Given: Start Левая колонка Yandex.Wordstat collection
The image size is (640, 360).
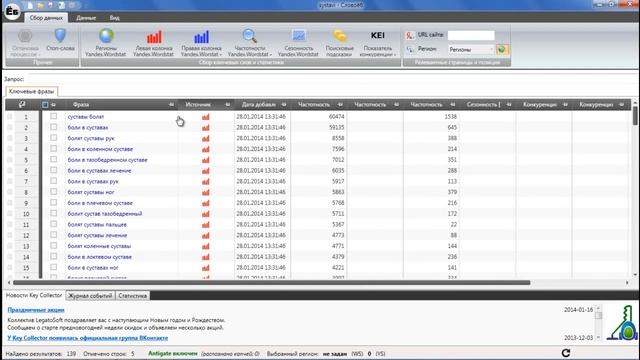Looking at the screenshot, I should click(154, 42).
